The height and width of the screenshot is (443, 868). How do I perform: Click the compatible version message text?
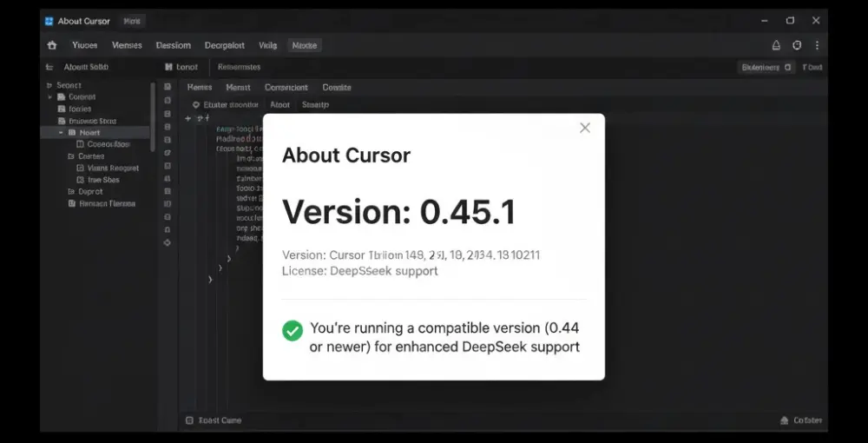pos(444,337)
